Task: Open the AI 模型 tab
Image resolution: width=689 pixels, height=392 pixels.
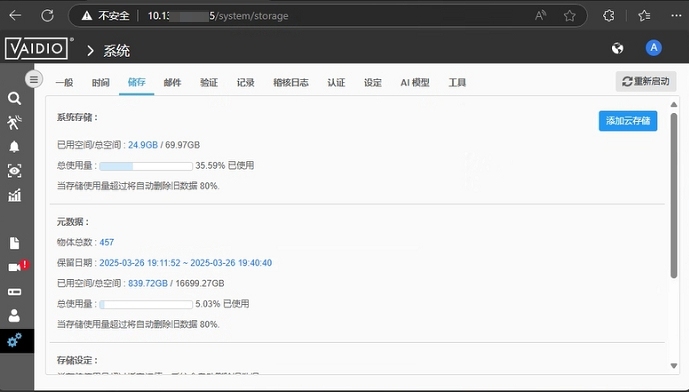Action: 415,82
